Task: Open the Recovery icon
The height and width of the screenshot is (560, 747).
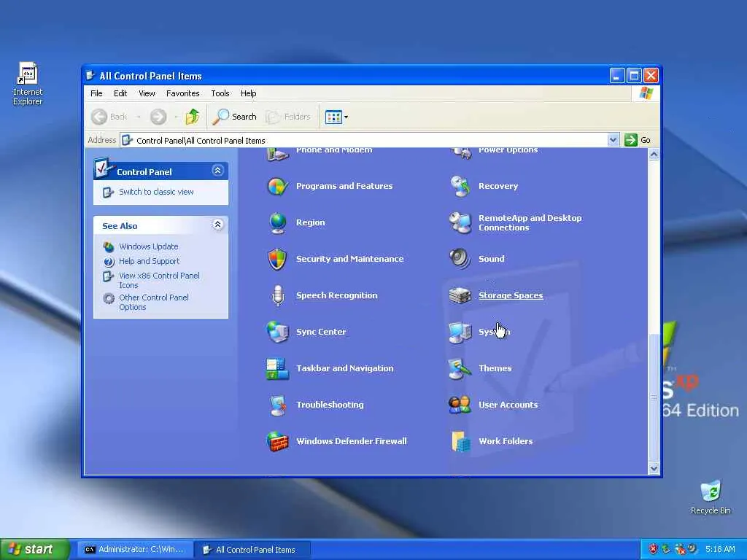Action: [x=460, y=186]
